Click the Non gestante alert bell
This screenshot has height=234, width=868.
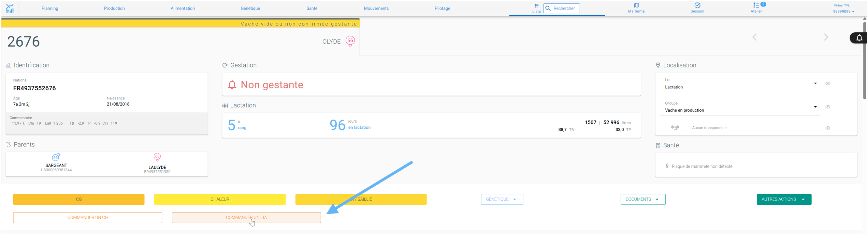point(232,84)
